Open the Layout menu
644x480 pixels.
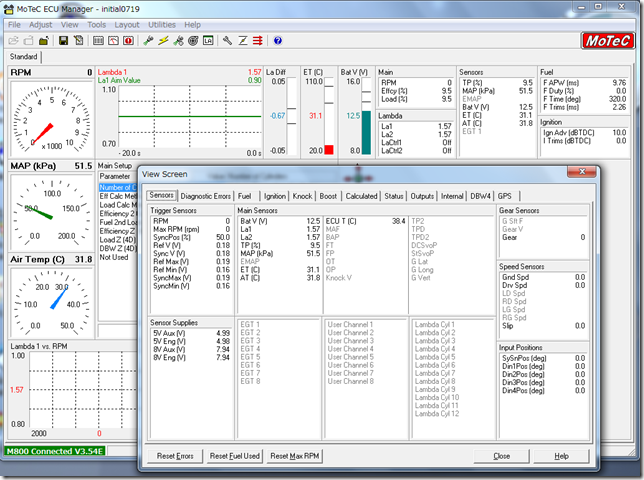(x=127, y=25)
